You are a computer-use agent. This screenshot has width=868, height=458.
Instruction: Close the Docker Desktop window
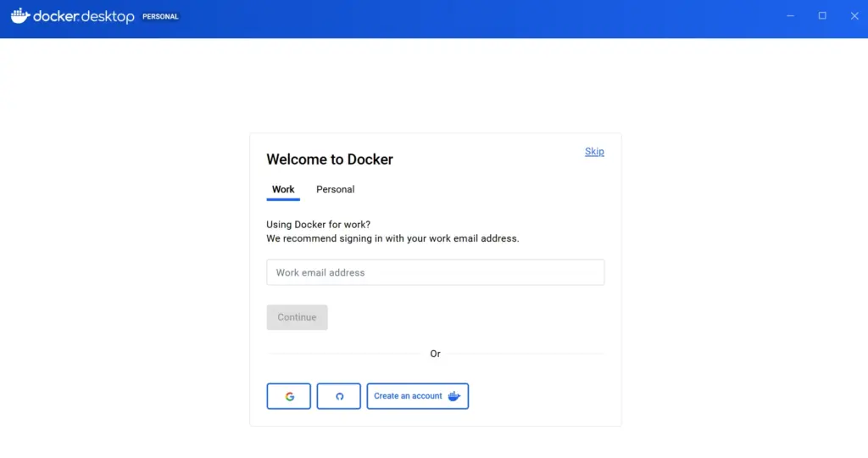[x=854, y=16]
